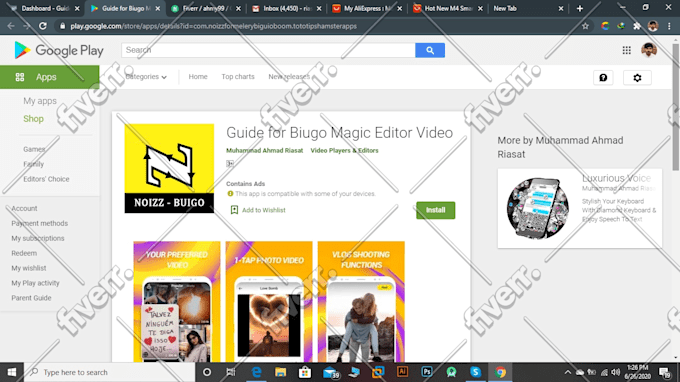The height and width of the screenshot is (382, 680).
Task: Open the help question mark icon
Action: pyautogui.click(x=603, y=78)
